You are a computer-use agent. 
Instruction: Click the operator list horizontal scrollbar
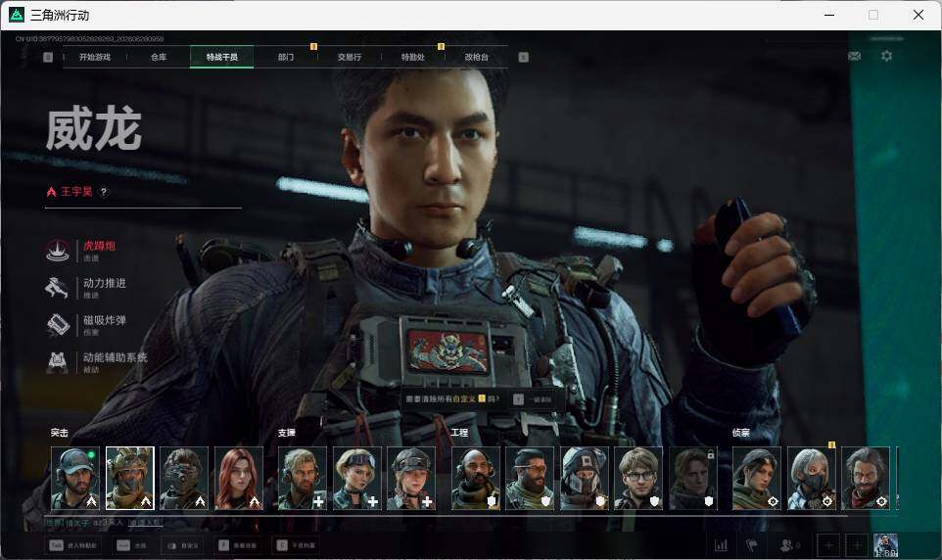tap(447, 516)
